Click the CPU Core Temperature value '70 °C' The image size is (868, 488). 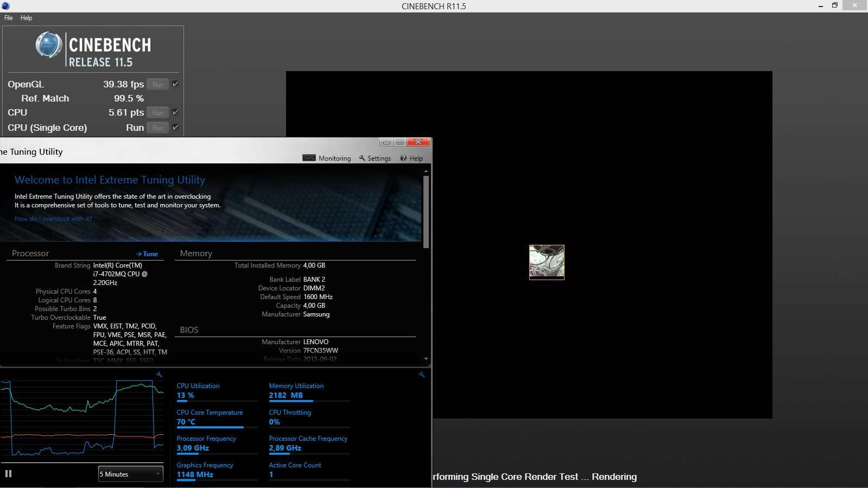pyautogui.click(x=186, y=422)
